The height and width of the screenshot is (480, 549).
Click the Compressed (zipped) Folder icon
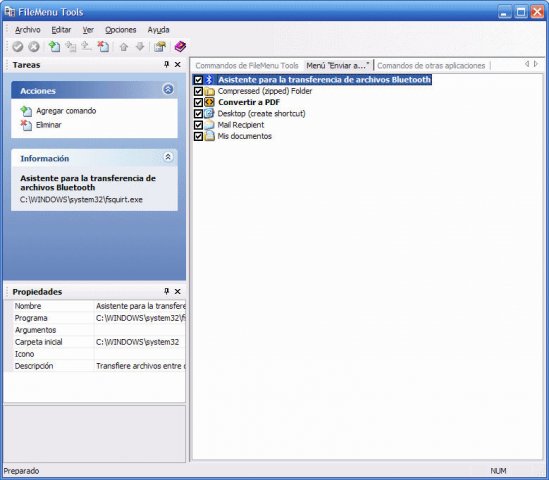pos(209,91)
